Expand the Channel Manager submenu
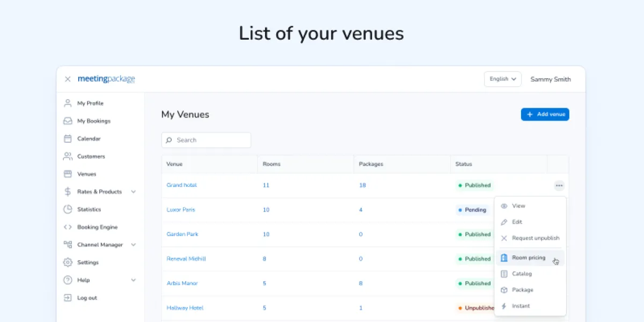 pyautogui.click(x=134, y=245)
